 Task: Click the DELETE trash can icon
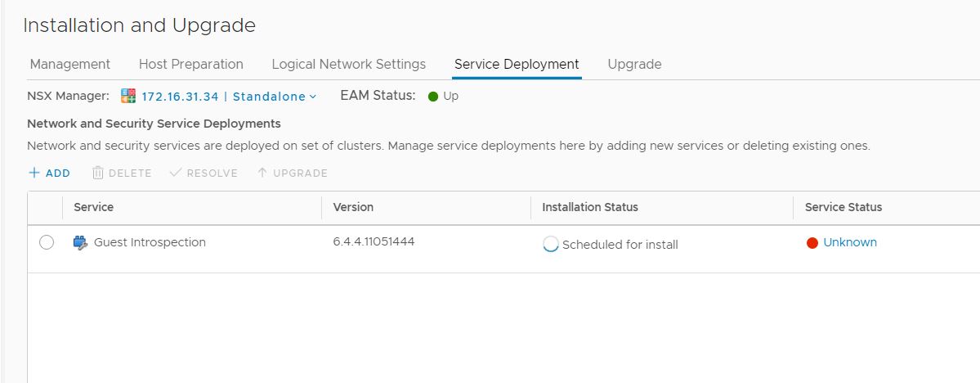pyautogui.click(x=98, y=173)
